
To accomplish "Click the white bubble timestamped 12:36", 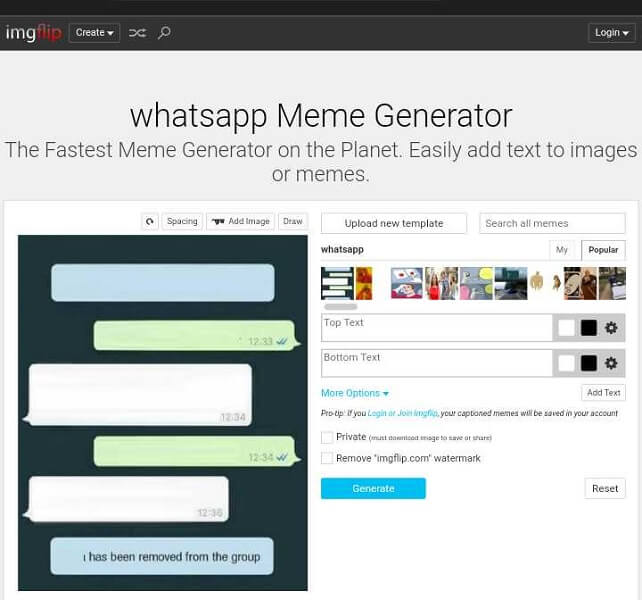I will tap(127, 499).
